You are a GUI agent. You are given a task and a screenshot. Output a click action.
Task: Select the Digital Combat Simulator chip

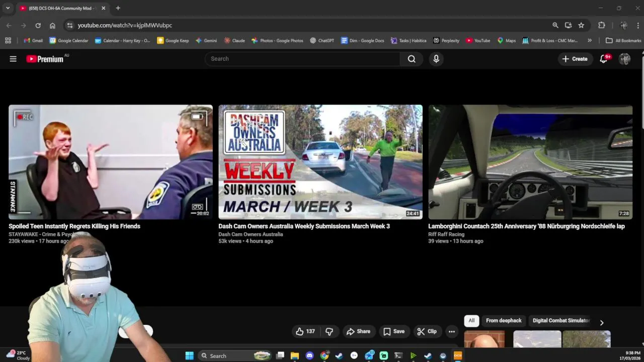click(x=561, y=321)
